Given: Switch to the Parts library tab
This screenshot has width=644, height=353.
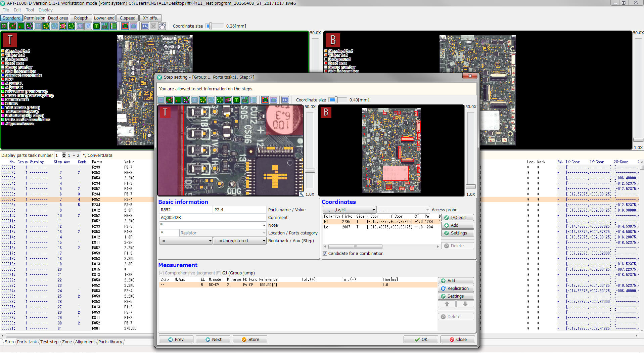Looking at the screenshot, I should tap(110, 342).
